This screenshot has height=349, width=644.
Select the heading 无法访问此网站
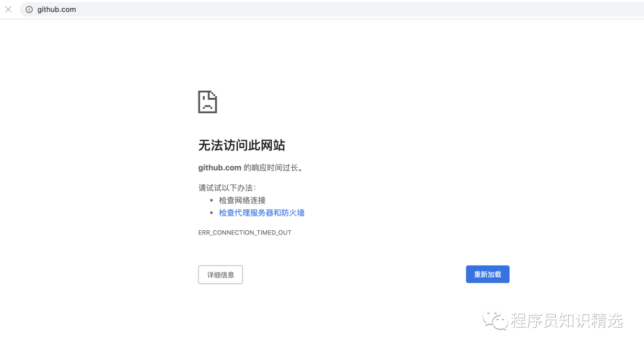point(241,145)
